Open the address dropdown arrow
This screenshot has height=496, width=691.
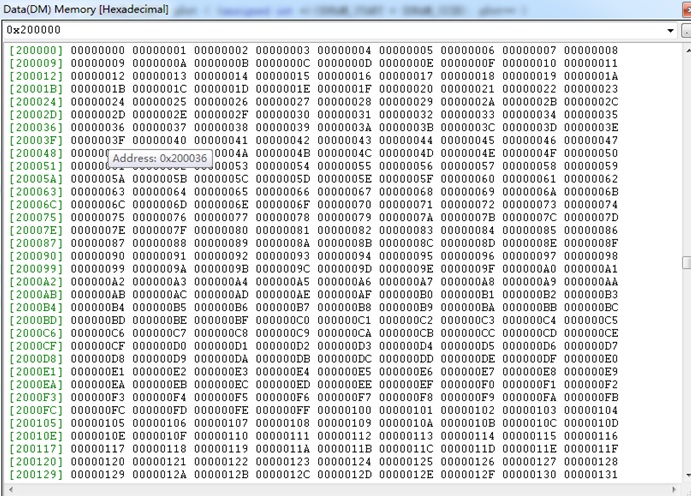pyautogui.click(x=670, y=30)
